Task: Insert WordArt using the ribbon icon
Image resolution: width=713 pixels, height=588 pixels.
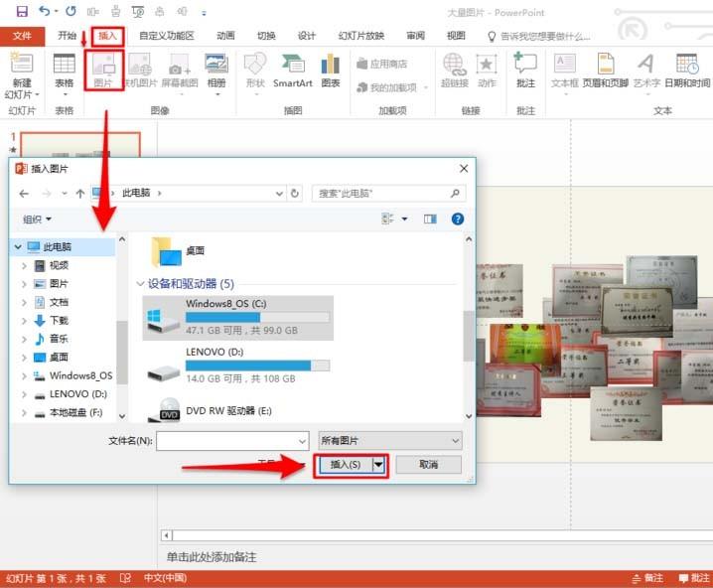Action: click(x=645, y=70)
